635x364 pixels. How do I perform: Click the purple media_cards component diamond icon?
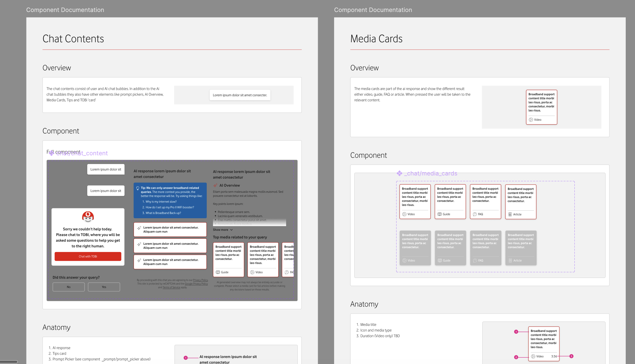(399, 173)
